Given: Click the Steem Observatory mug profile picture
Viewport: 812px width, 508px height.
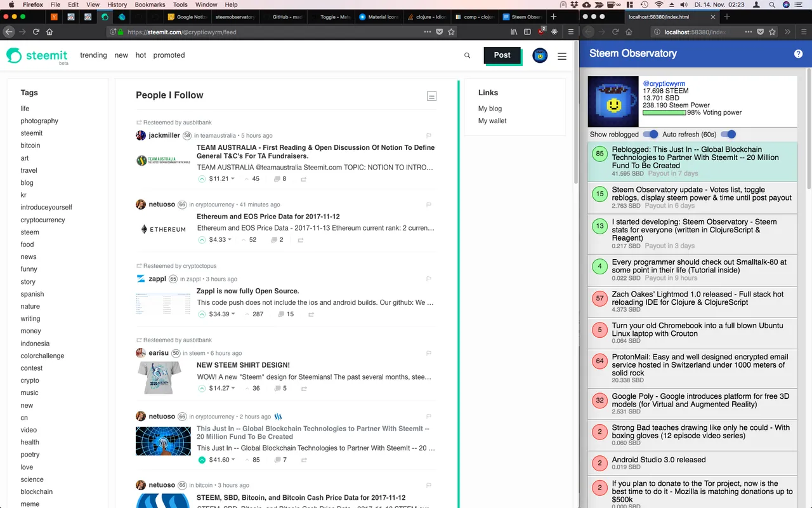Looking at the screenshot, I should pos(613,102).
